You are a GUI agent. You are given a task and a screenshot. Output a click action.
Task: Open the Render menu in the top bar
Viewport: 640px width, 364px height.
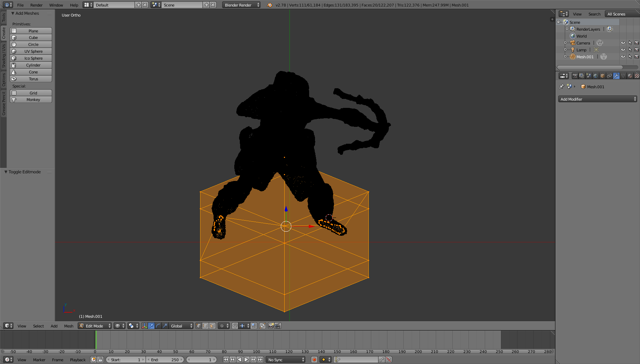tap(36, 5)
